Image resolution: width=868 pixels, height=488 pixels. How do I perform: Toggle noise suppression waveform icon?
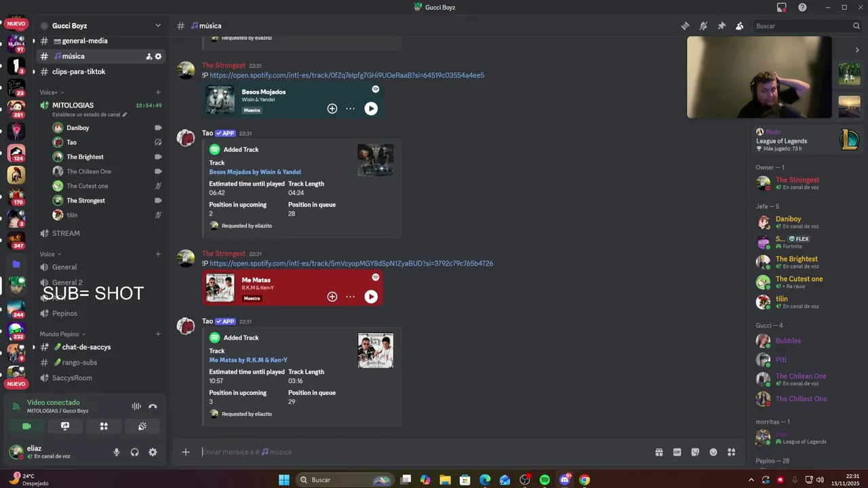click(x=136, y=406)
